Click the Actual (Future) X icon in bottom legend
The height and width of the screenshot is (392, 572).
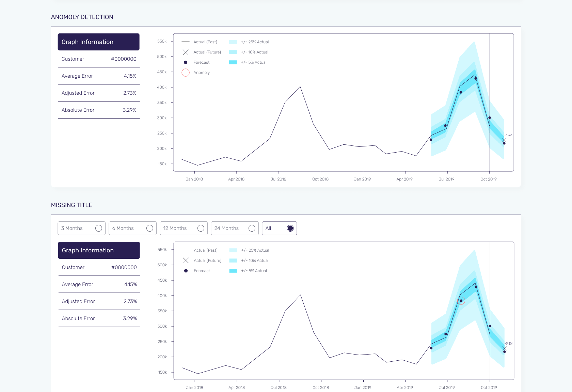pos(186,261)
